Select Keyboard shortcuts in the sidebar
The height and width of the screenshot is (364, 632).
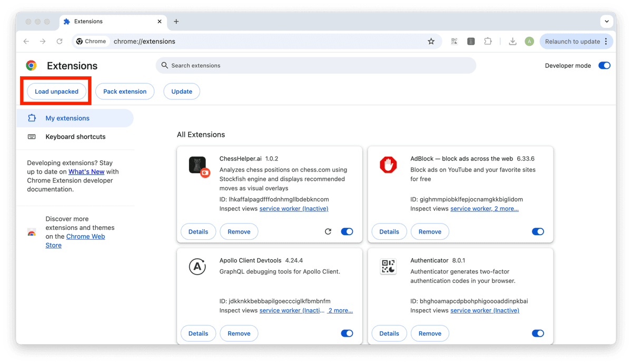75,137
